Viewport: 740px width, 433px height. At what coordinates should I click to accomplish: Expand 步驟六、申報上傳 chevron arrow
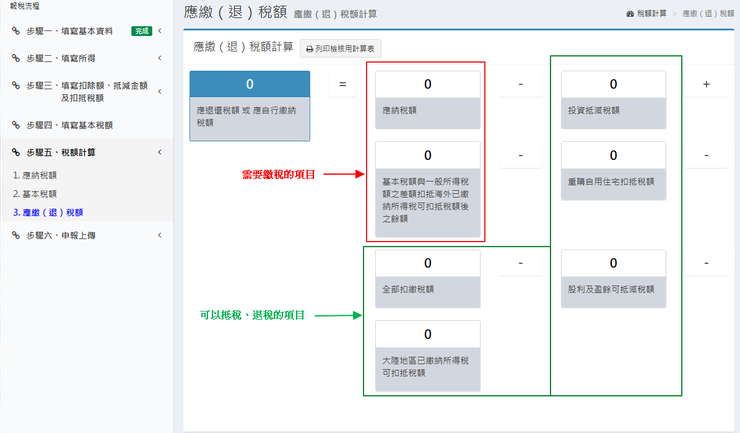point(160,235)
